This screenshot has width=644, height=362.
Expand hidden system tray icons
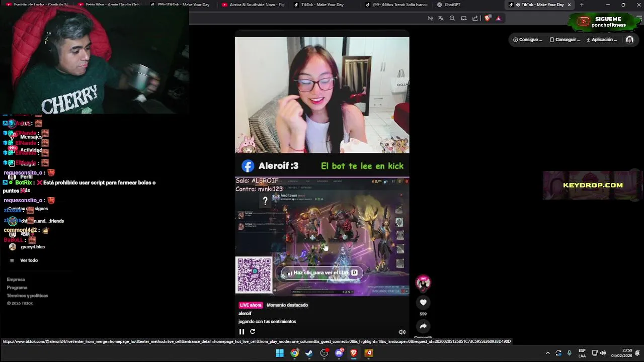point(547,353)
